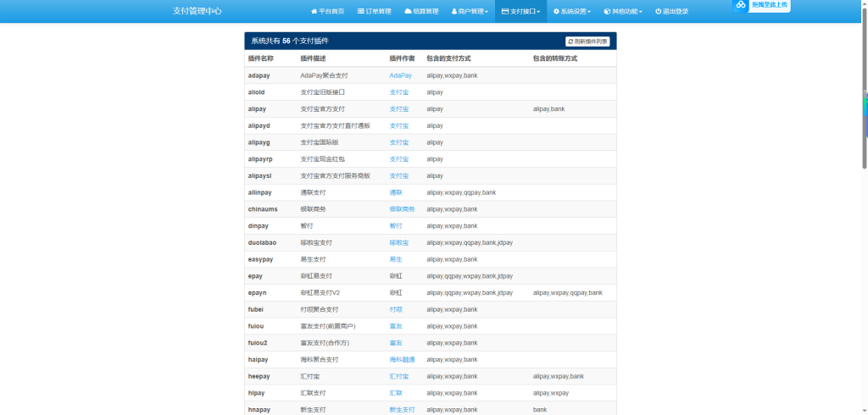Select the dinpay plugin name cell
The width and height of the screenshot is (868, 415).
(258, 226)
